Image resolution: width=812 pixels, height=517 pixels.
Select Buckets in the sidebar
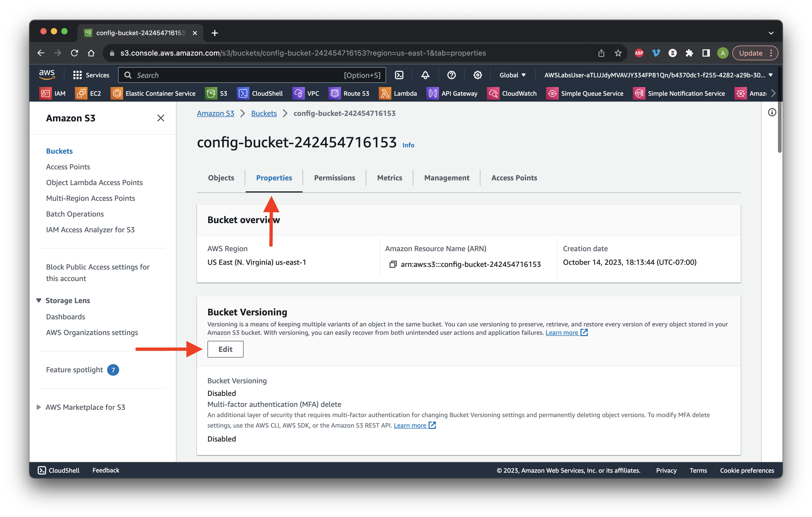click(x=59, y=151)
